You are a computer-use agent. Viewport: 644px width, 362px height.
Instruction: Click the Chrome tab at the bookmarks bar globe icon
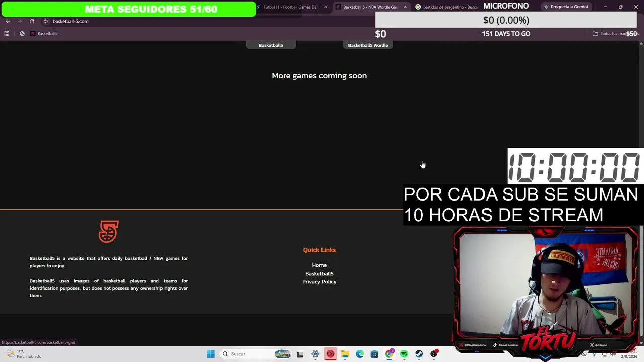click(x=22, y=33)
